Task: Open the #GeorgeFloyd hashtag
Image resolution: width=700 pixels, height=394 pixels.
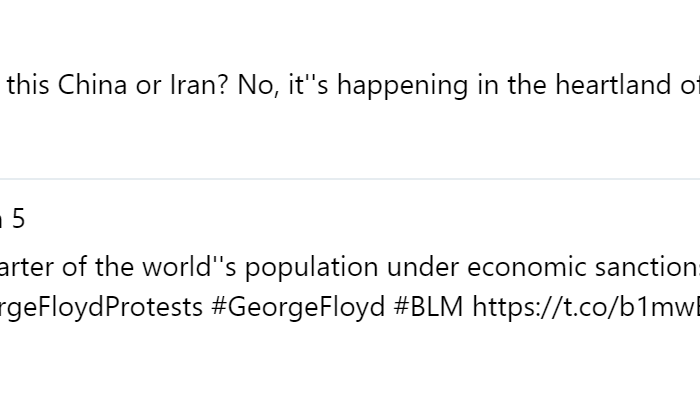Action: pos(298,307)
